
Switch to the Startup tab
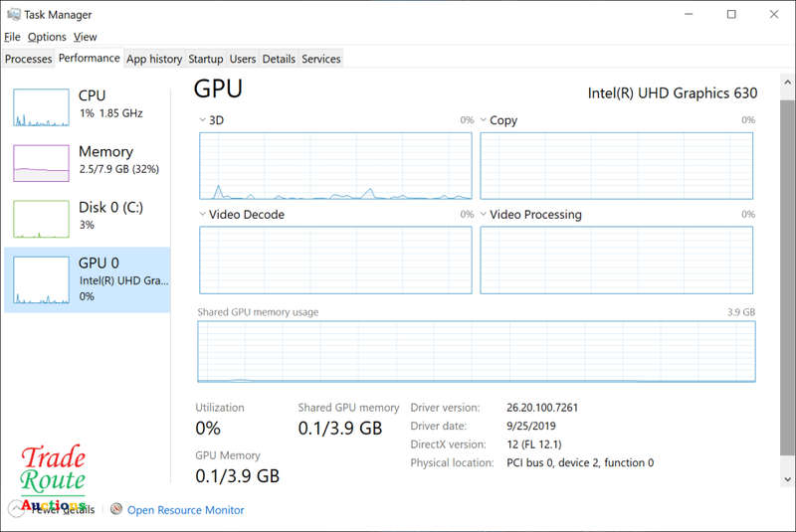pyautogui.click(x=206, y=59)
